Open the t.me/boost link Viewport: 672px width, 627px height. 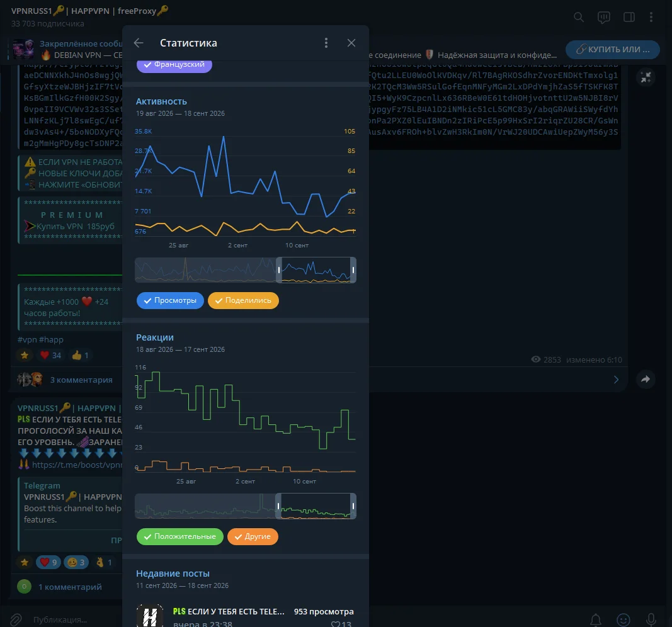click(77, 465)
